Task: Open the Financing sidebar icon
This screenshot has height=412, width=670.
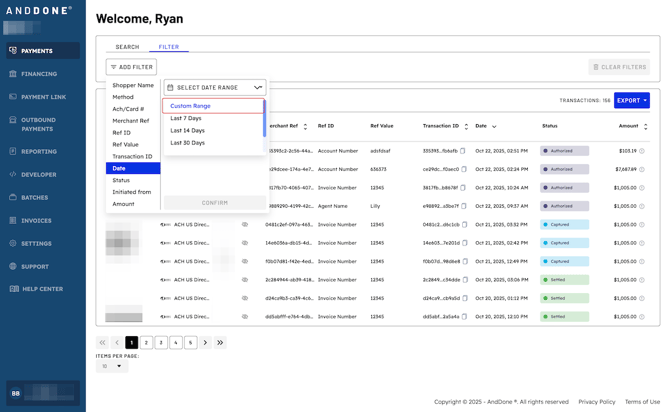Action: pyautogui.click(x=13, y=74)
